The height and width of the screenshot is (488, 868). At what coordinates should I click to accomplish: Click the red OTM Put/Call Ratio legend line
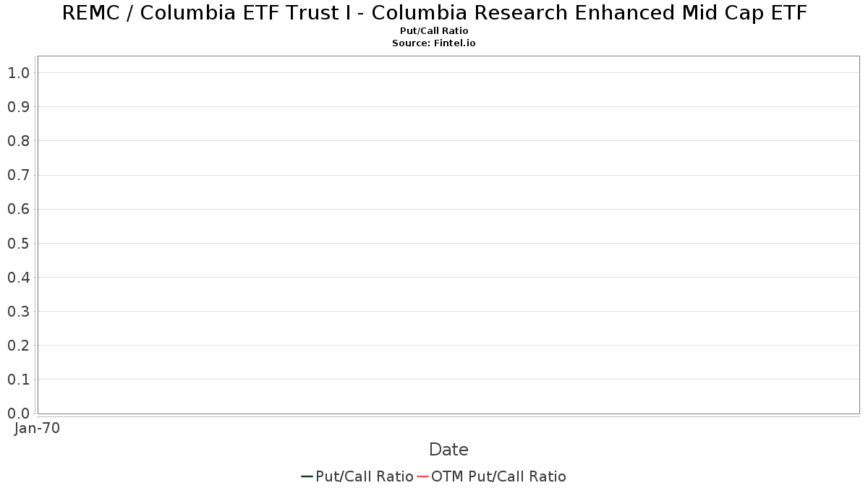click(422, 476)
